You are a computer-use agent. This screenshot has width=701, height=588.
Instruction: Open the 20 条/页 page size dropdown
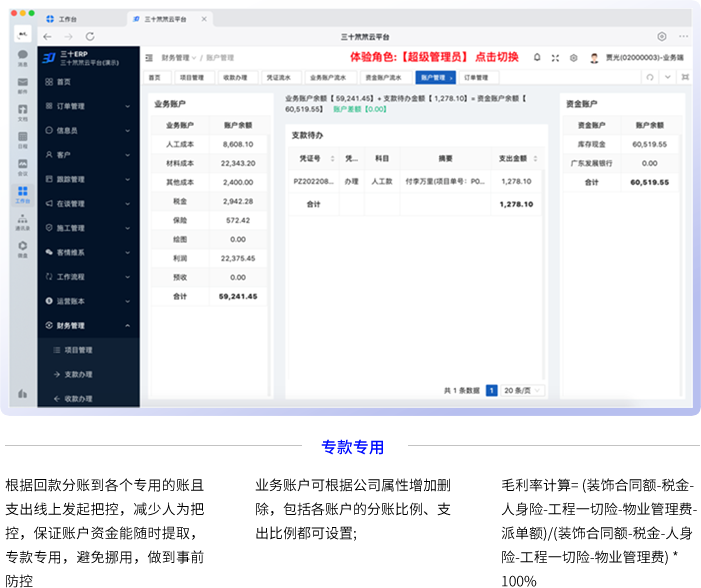524,390
